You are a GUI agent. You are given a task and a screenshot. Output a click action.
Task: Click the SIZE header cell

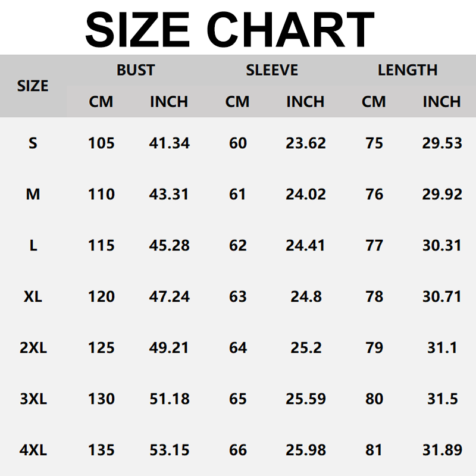point(33,86)
